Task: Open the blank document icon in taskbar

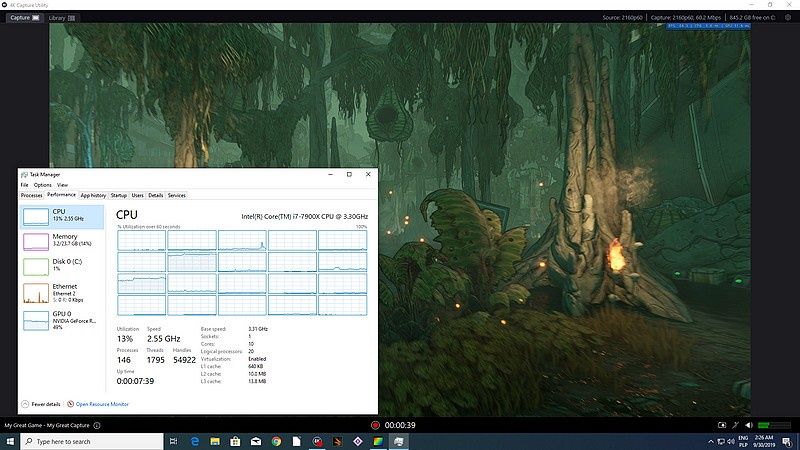Action: pyautogui.click(x=296, y=441)
